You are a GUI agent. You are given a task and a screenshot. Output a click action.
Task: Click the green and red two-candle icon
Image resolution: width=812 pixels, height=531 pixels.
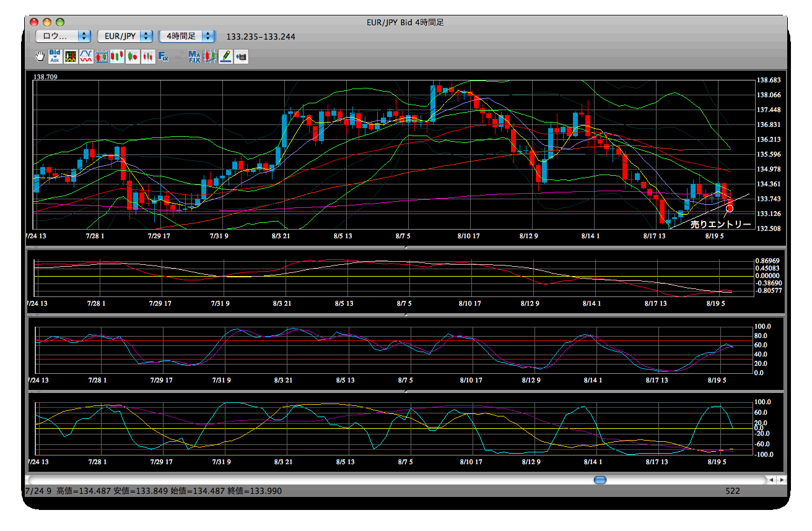(x=132, y=56)
